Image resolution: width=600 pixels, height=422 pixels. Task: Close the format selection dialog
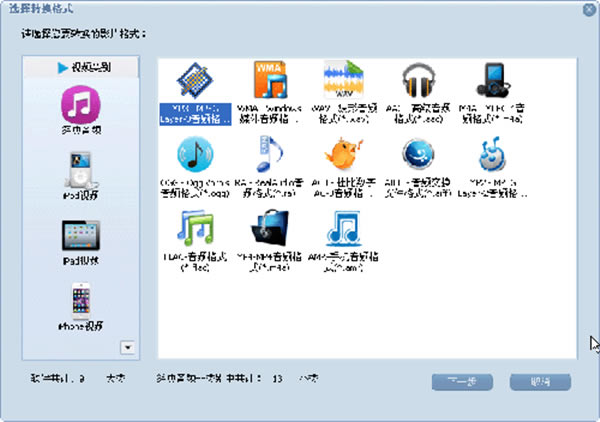[x=589, y=10]
